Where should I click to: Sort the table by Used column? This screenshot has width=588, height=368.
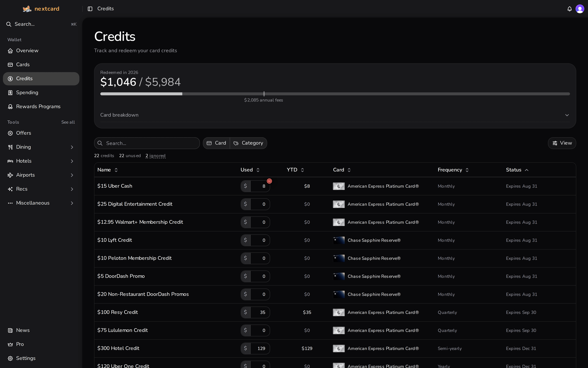pyautogui.click(x=250, y=170)
